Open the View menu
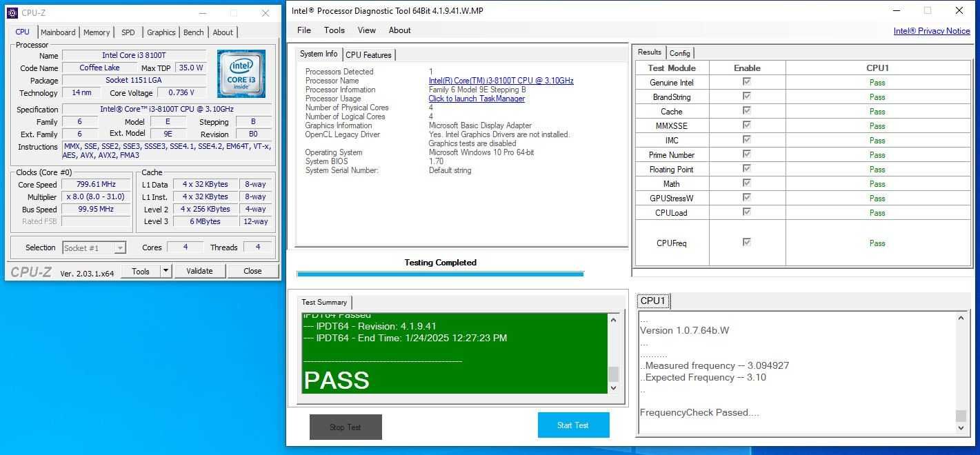Viewport: 980px width, 455px height. point(367,30)
